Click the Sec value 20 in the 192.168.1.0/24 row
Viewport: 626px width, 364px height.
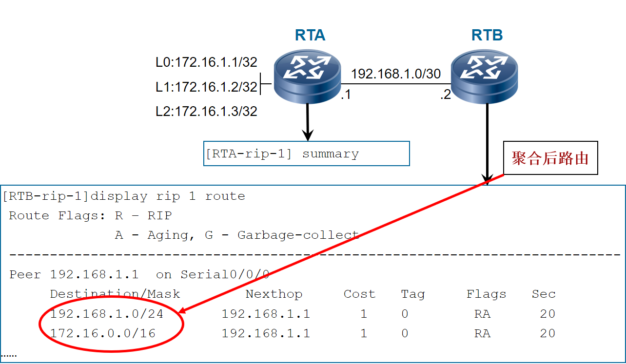point(548,314)
